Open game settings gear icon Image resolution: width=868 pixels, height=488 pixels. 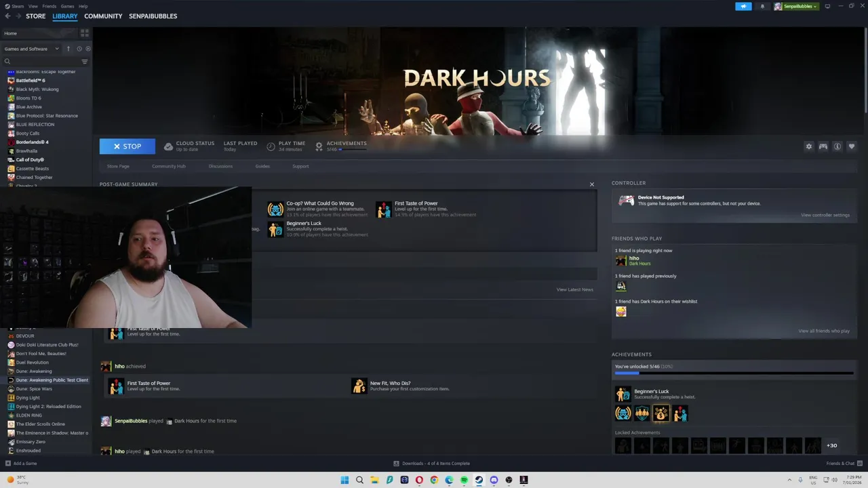tap(808, 146)
